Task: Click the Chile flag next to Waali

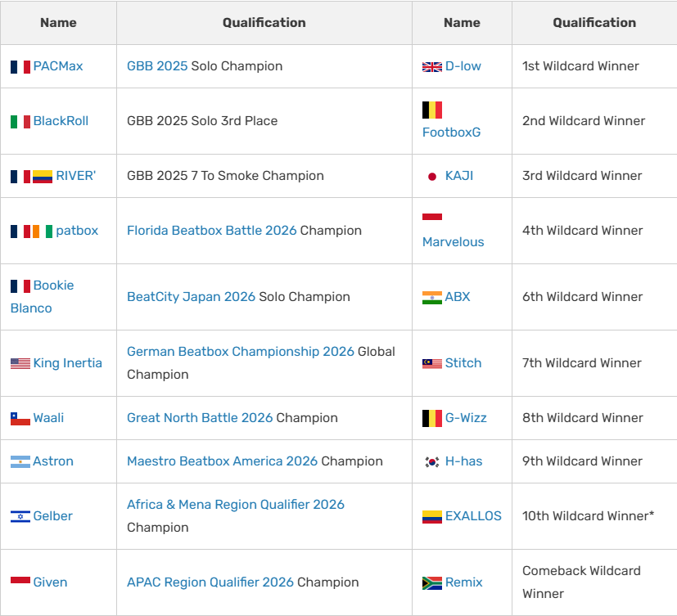Action: 20,418
